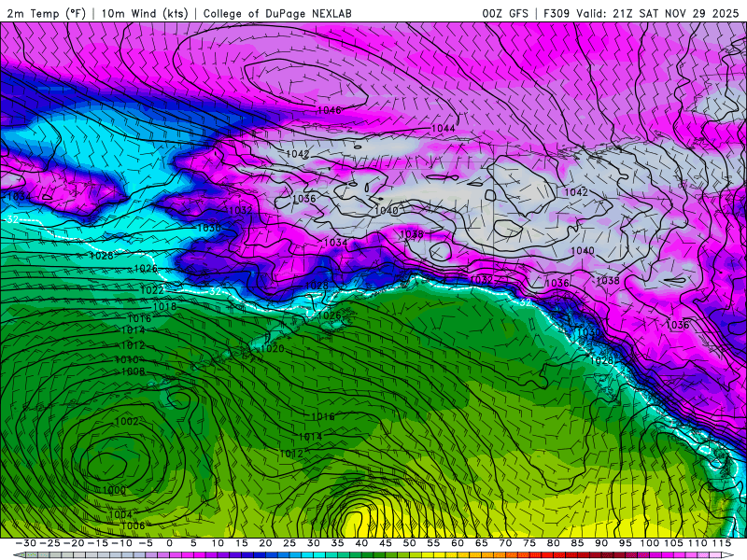This screenshot has width=747, height=560.
Task: Click the 'F309' forecast hour text
Action: coord(557,13)
